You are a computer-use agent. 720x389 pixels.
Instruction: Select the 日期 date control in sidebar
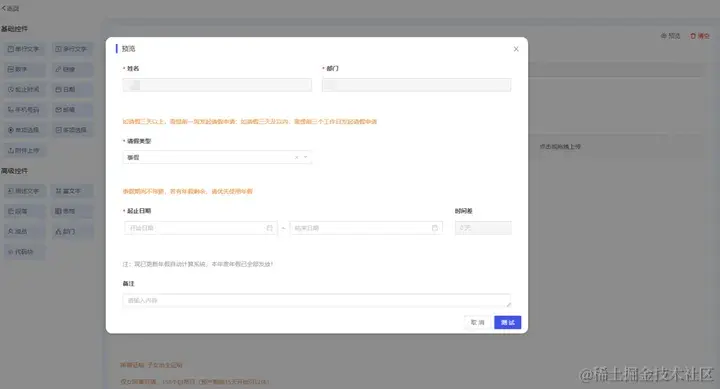tap(72, 90)
